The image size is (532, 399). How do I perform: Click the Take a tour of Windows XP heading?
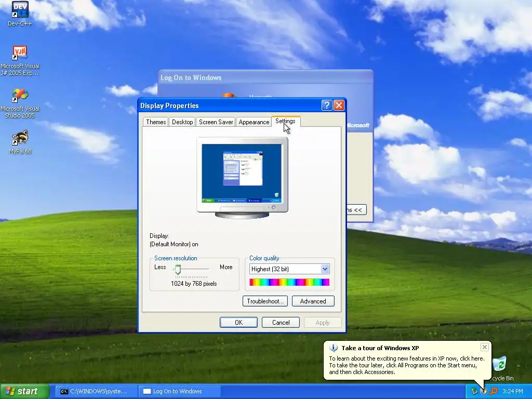(380, 348)
